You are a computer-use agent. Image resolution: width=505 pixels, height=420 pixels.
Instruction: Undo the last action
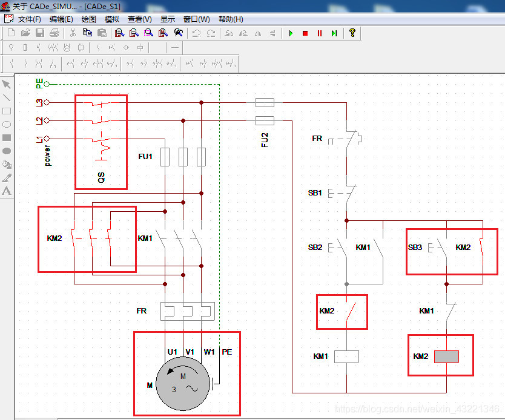[196, 33]
